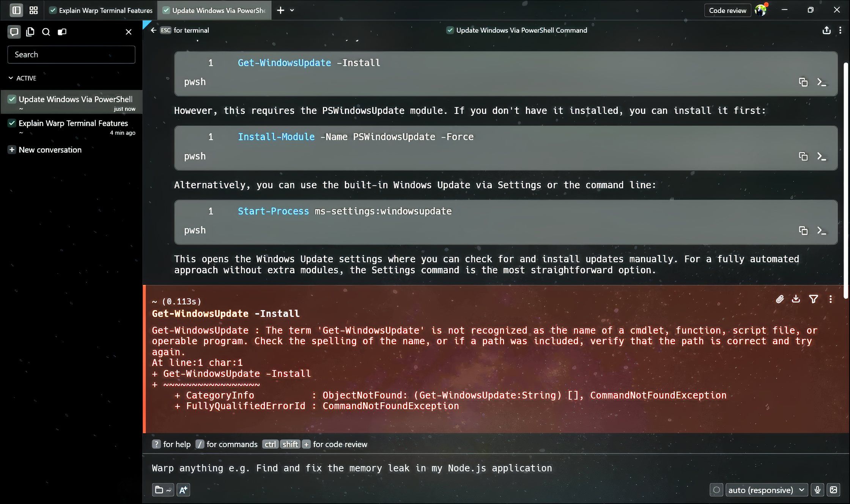Screen dimensions: 850x504
Task: Copy the Install-Module PSWindowsUpdate code block
Action: [x=803, y=156]
